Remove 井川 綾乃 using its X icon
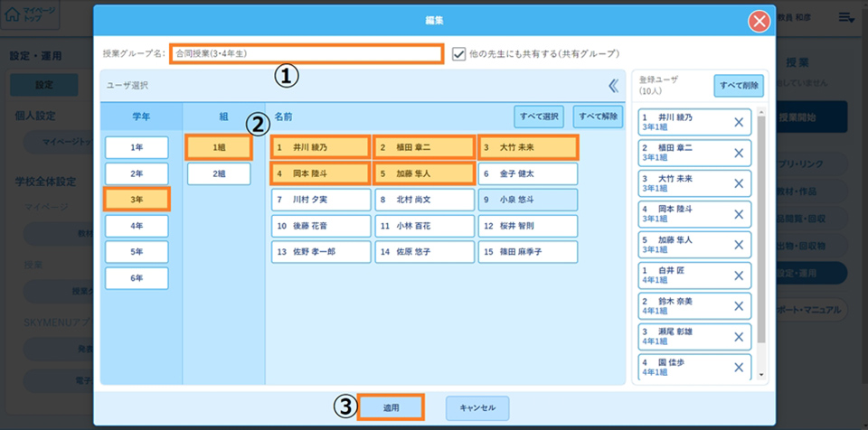Image resolution: width=868 pixels, height=430 pixels. click(738, 121)
